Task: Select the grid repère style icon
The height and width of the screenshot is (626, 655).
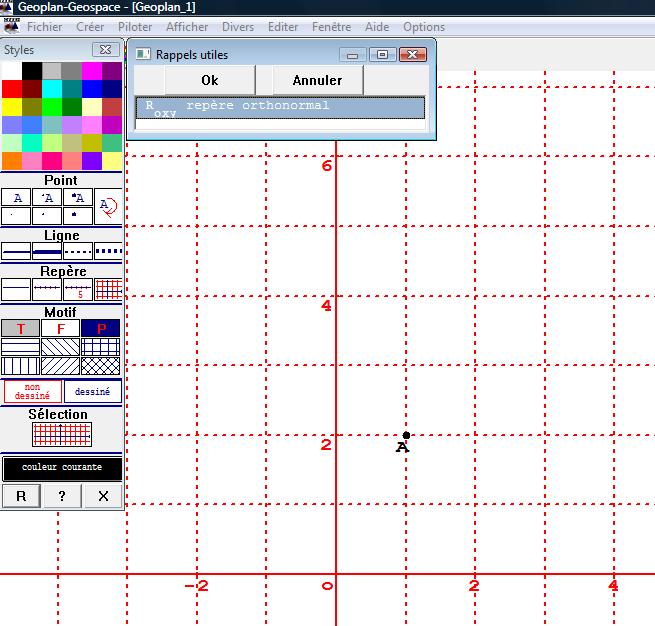Action: 108,289
